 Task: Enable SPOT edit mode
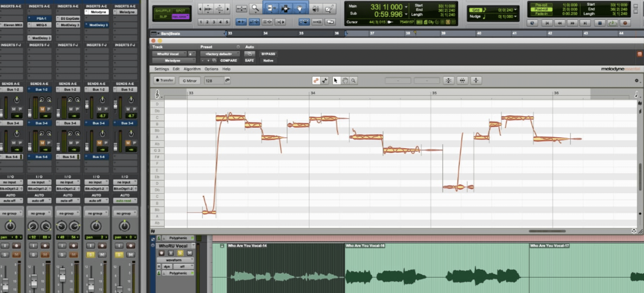181,11
